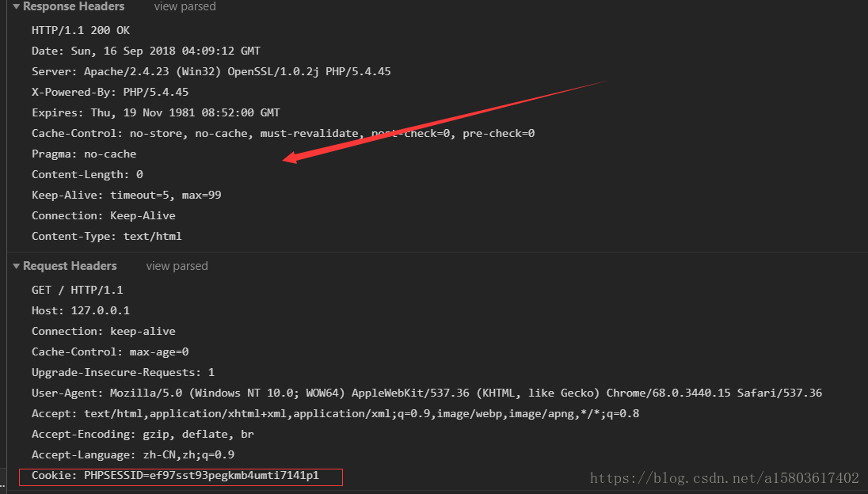This screenshot has width=868, height=494.
Task: Select the Host 127.0.0.1 header
Action: [76, 310]
